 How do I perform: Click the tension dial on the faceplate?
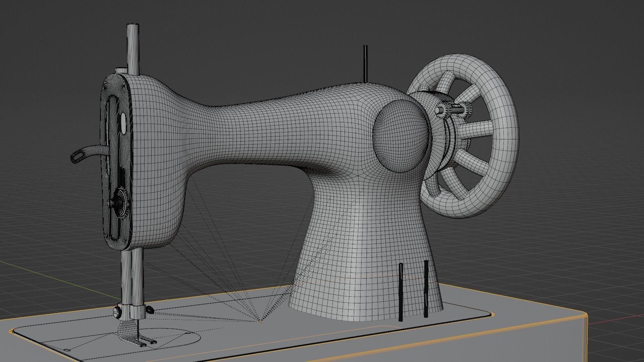(121, 202)
